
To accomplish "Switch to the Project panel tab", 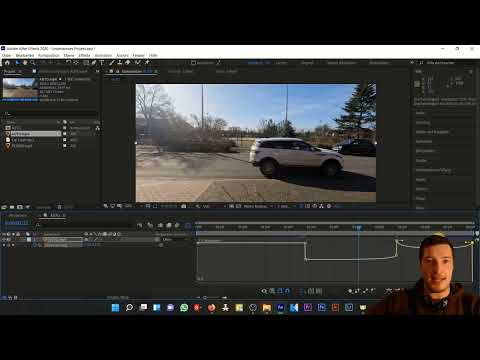I will pyautogui.click(x=10, y=71).
